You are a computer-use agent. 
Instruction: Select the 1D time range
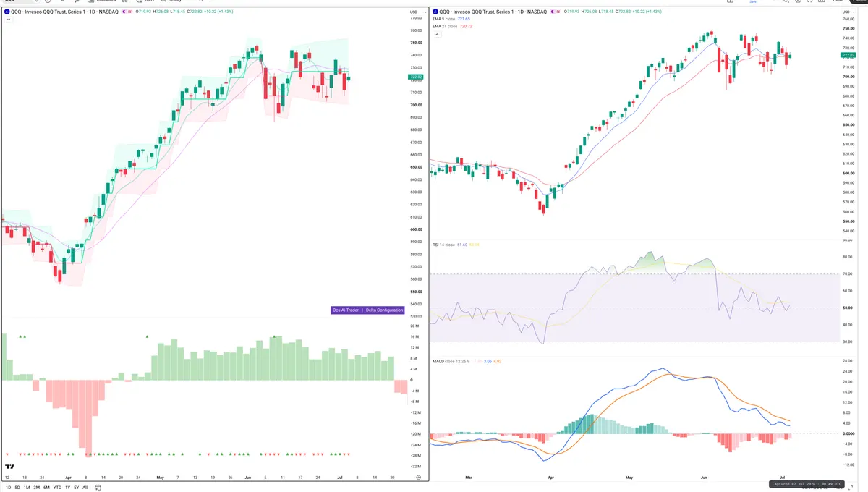(7, 488)
